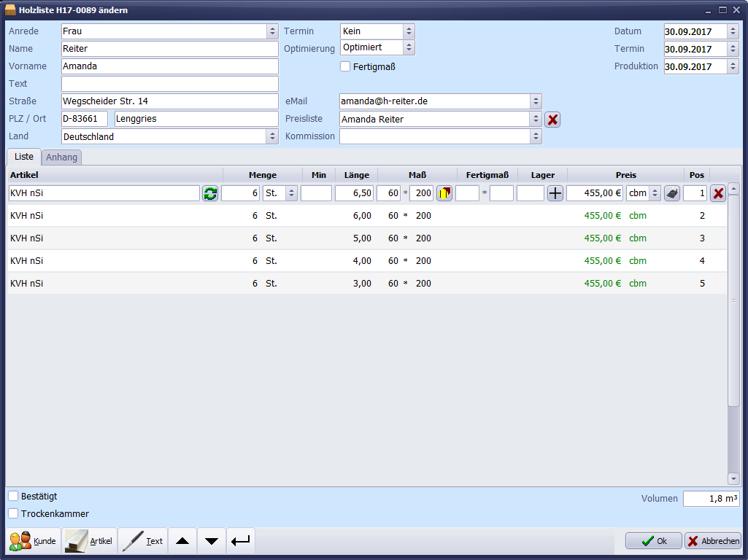Click the Menge field in edit row
Image resolution: width=748 pixels, height=560 pixels.
(240, 193)
